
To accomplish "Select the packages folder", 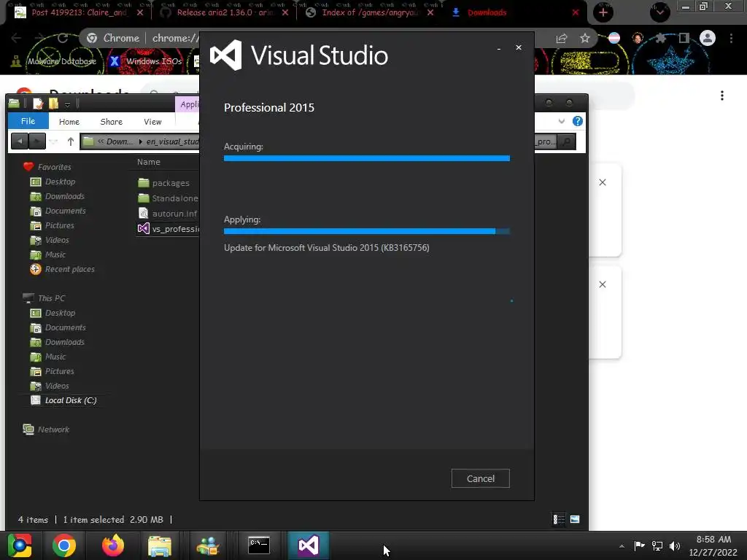I will click(x=164, y=183).
